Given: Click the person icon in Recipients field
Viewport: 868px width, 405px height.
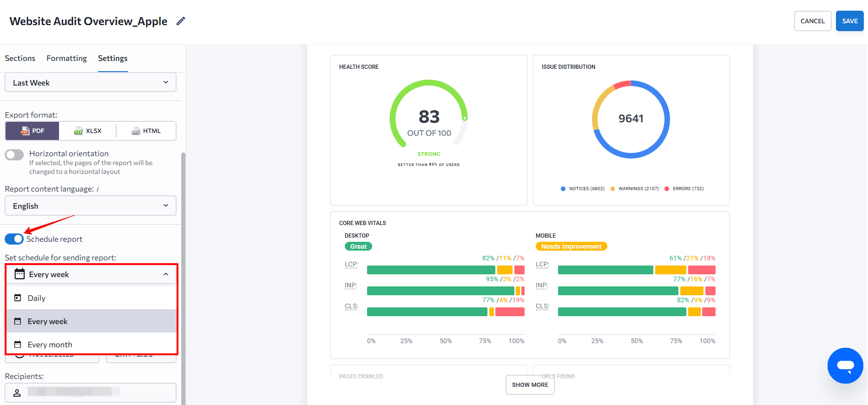Looking at the screenshot, I should tap(17, 393).
